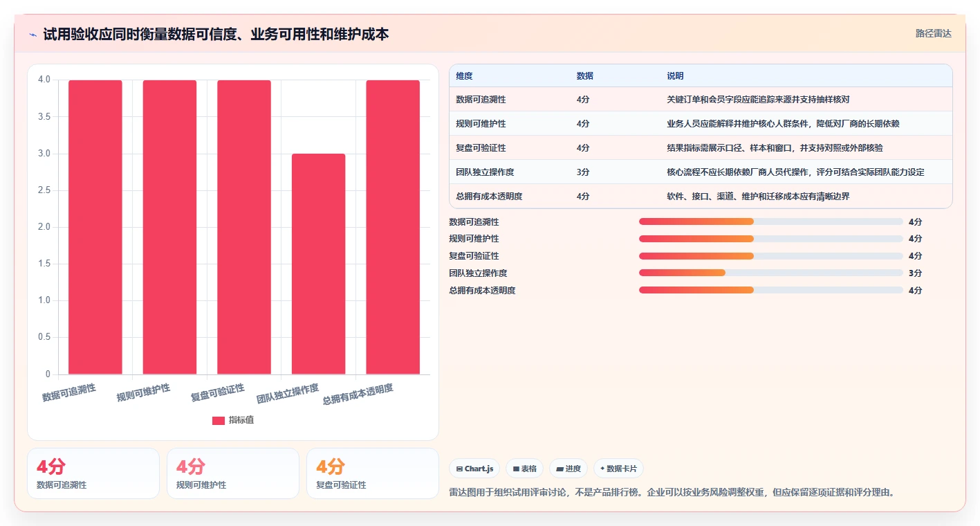The image size is (980, 526).
Task: Click the 数据可追溯性 progress bar
Action: coord(771,221)
